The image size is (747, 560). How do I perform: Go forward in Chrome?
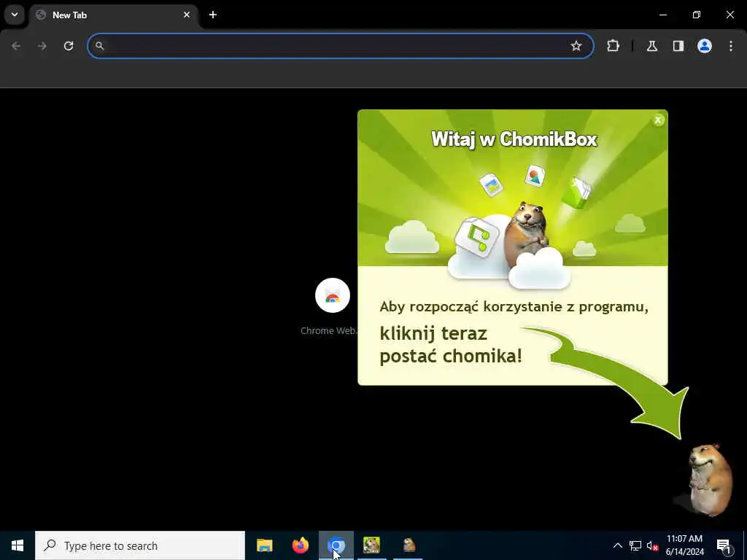pos(42,46)
